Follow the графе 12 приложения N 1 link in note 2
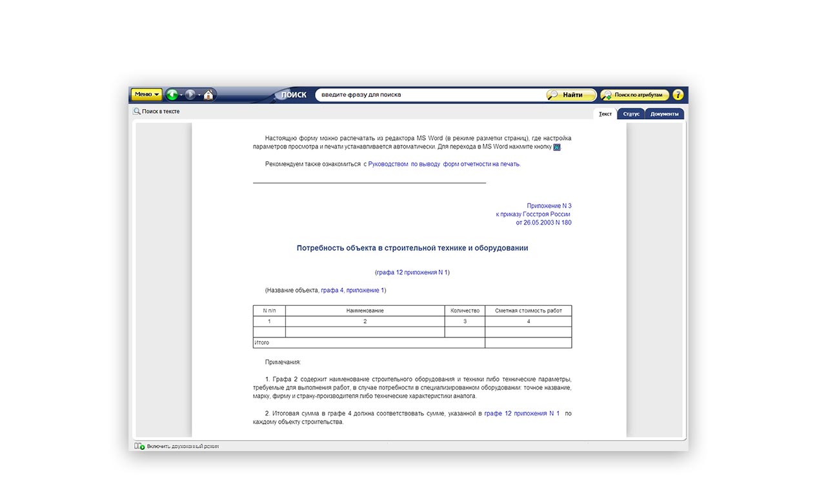Image resolution: width=817 pixels, height=504 pixels. point(522,414)
